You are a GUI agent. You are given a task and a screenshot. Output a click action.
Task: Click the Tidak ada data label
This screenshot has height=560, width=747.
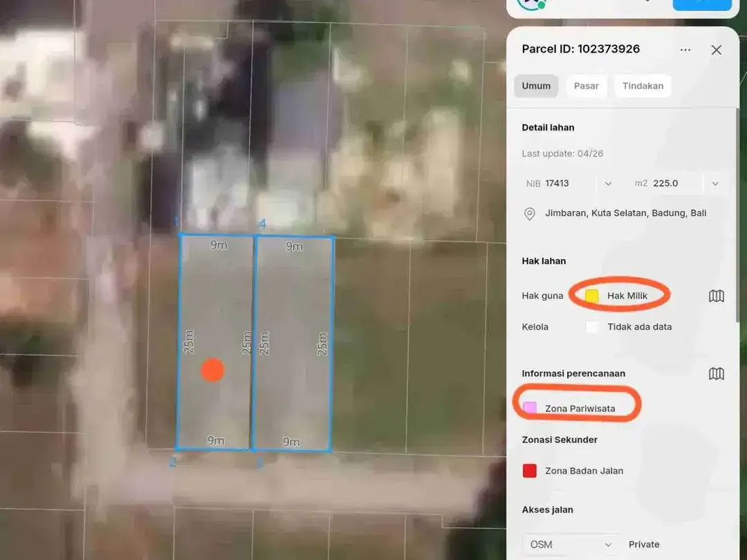(x=639, y=326)
